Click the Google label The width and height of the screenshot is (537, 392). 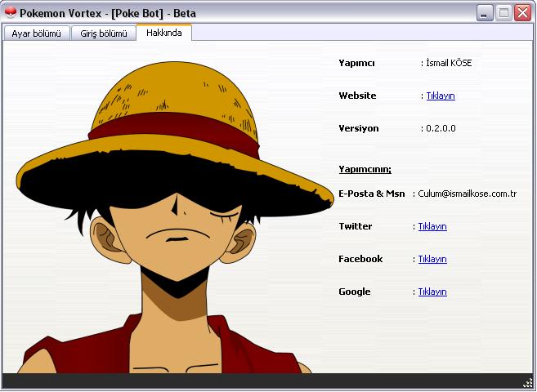coord(355,292)
